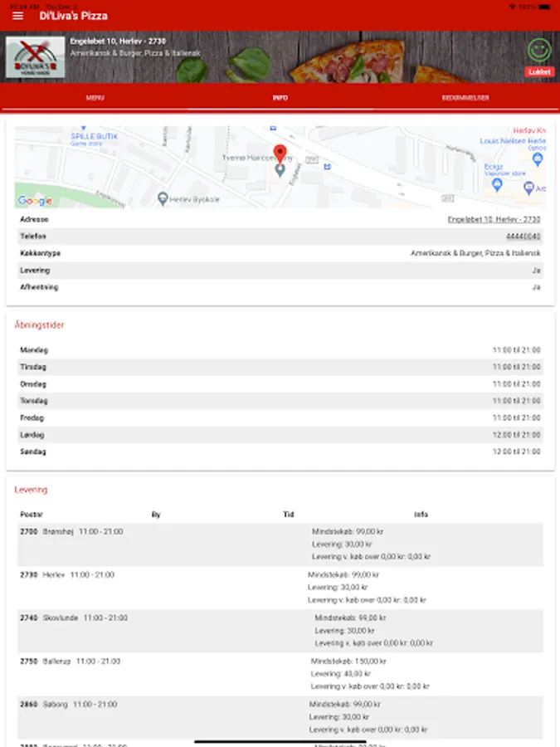This screenshot has width=560, height=747.
Task: Open the hamburger navigation menu
Action: pyautogui.click(x=17, y=16)
